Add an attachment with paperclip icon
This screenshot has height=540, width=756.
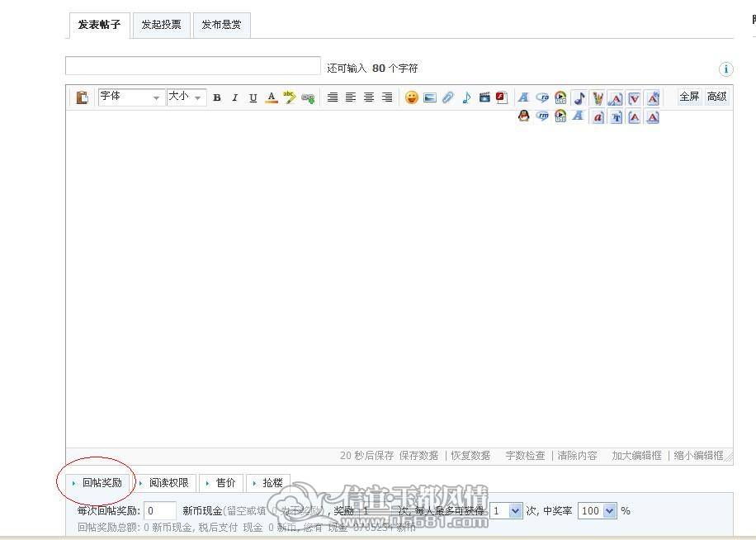tap(448, 97)
